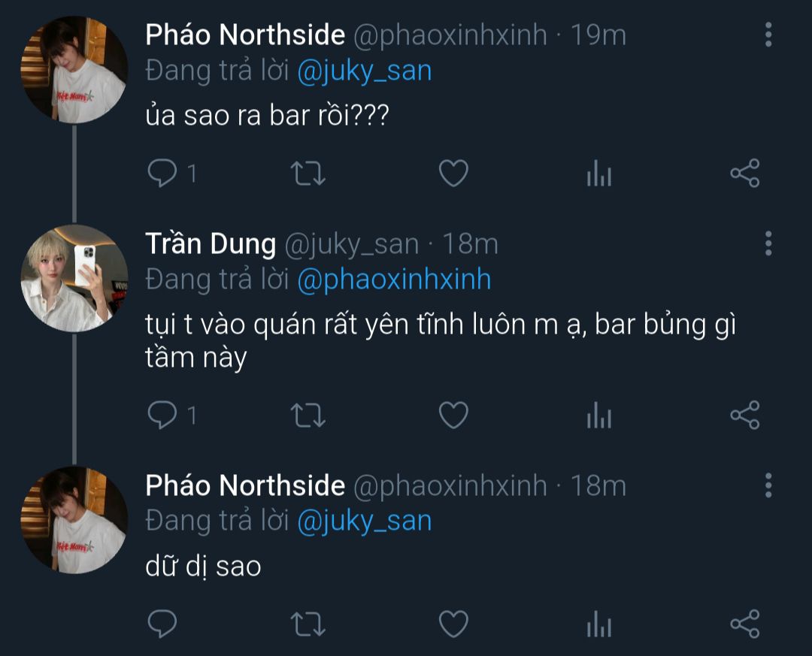Reply to the 'ủa sao ra bar rồi???' tweet

(162, 174)
